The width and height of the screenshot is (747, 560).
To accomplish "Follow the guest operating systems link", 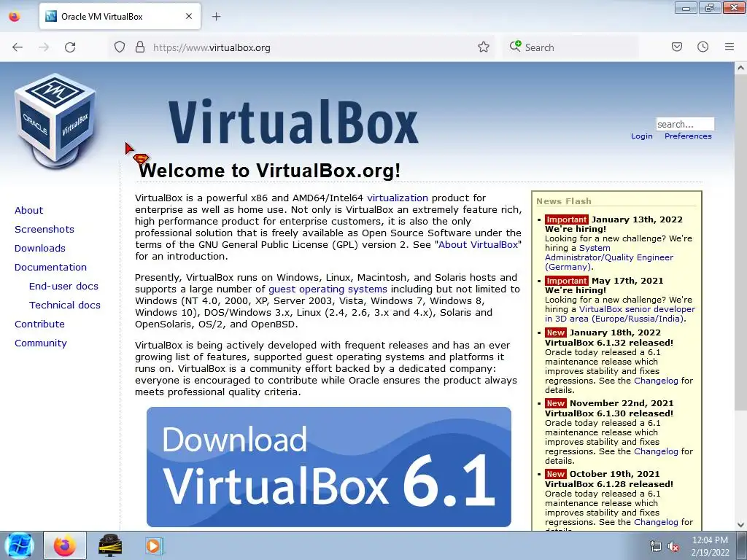I will pyautogui.click(x=328, y=289).
